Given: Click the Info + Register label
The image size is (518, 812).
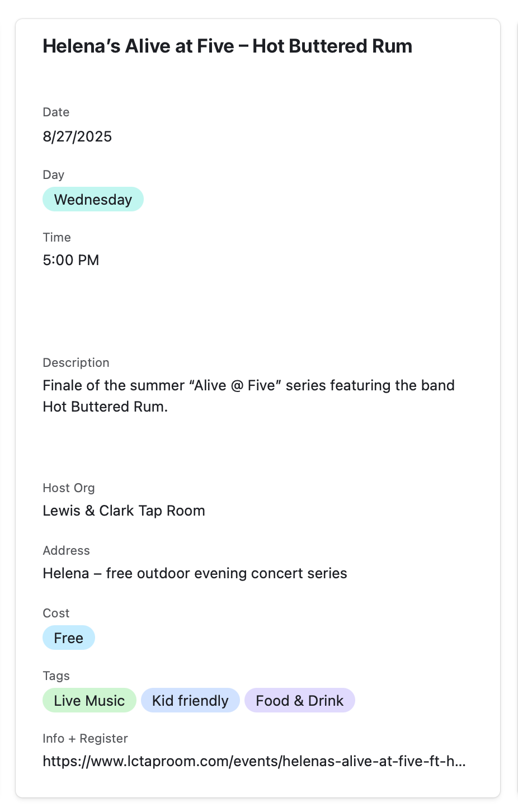Looking at the screenshot, I should [x=85, y=738].
